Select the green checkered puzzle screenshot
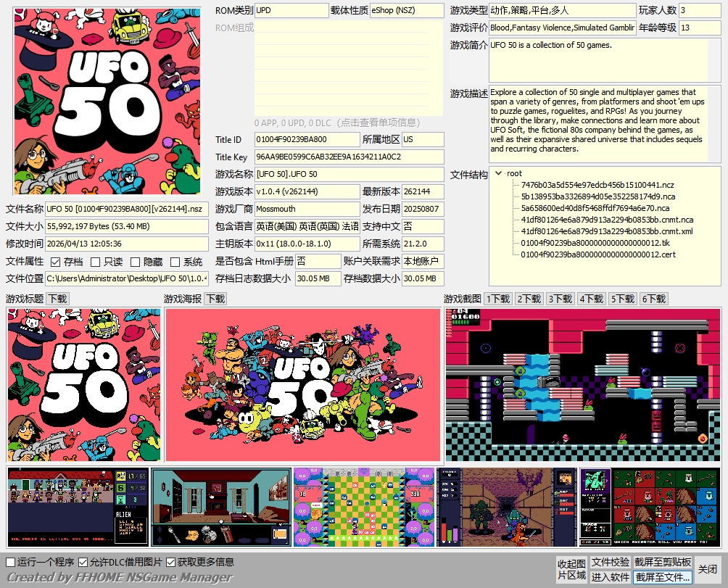 [365, 508]
